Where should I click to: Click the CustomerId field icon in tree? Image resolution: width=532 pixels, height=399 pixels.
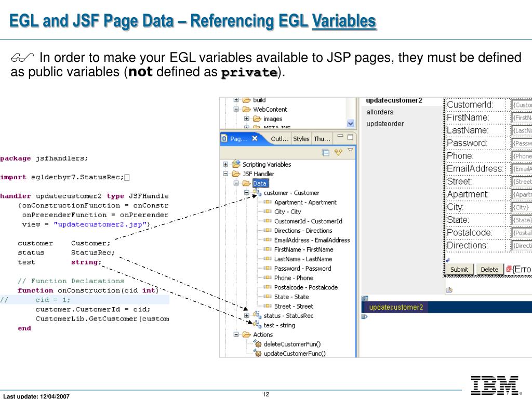click(268, 221)
